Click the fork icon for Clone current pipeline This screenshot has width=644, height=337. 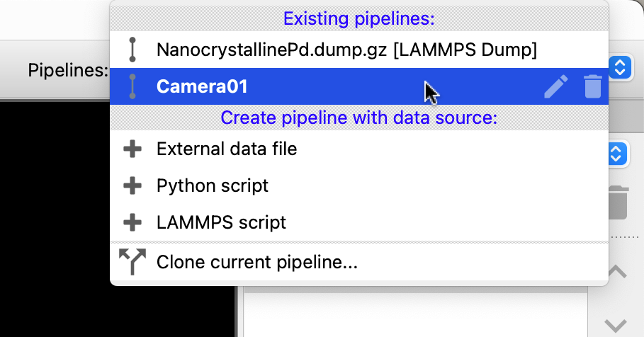coord(132,263)
